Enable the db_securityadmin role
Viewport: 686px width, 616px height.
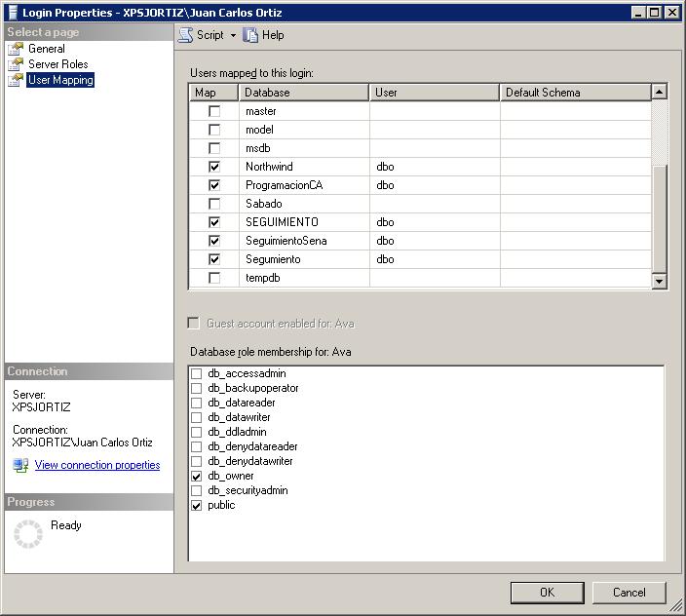pos(197,491)
